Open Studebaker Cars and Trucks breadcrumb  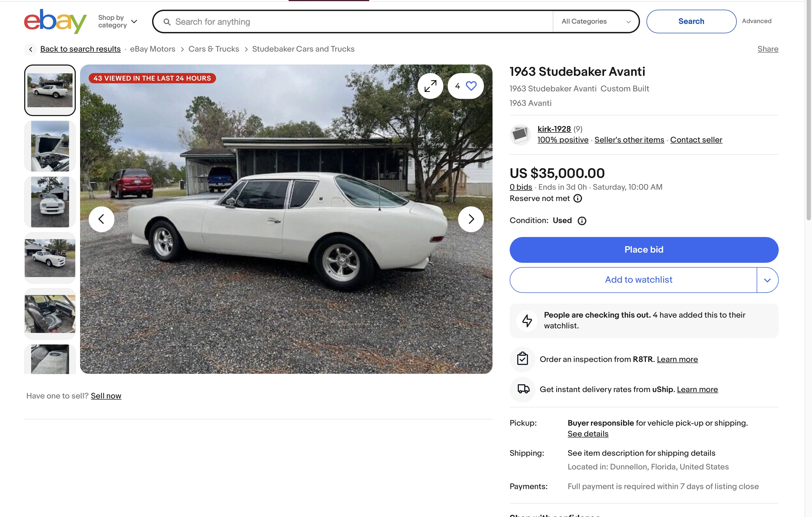pyautogui.click(x=303, y=49)
